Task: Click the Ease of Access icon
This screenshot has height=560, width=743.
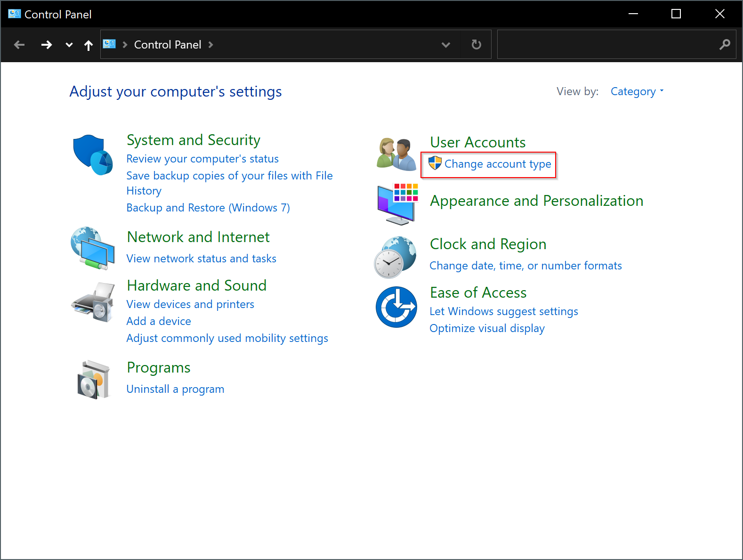Action: pyautogui.click(x=396, y=307)
